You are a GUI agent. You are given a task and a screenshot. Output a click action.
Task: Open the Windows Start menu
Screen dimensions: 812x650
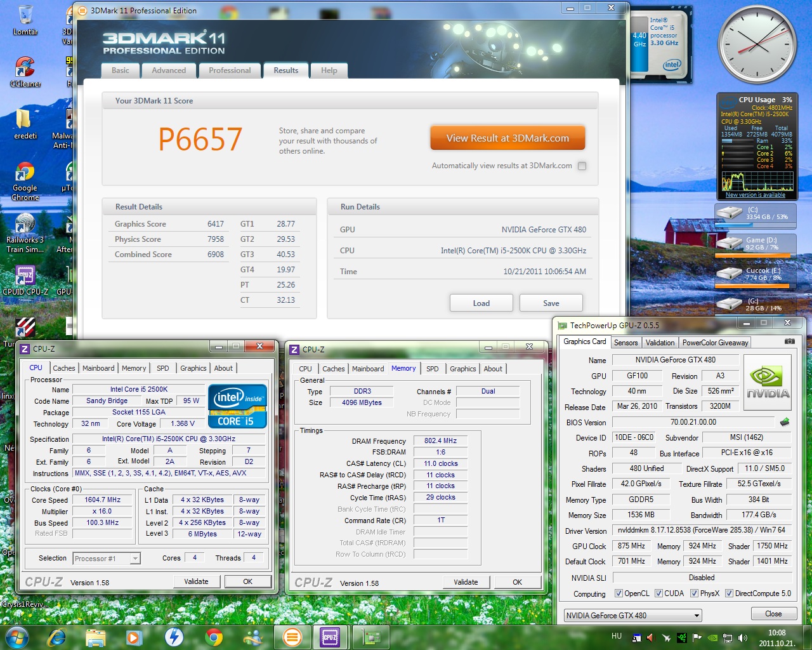tap(17, 637)
